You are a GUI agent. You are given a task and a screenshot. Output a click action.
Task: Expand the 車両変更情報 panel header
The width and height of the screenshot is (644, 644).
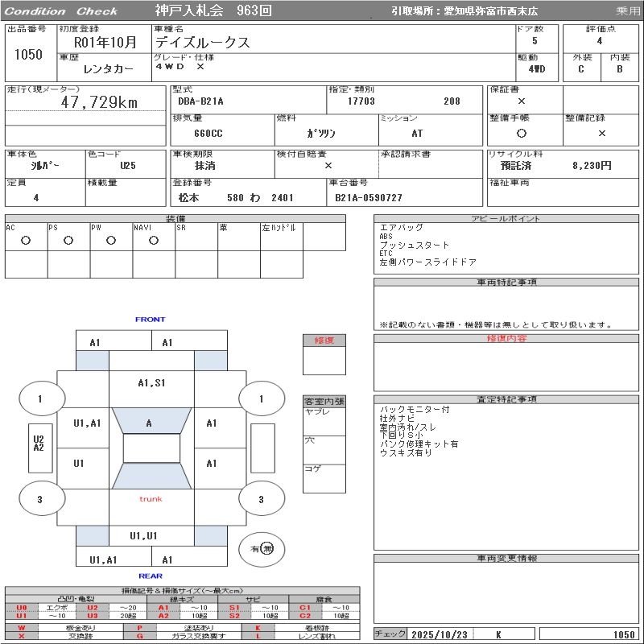(x=507, y=558)
